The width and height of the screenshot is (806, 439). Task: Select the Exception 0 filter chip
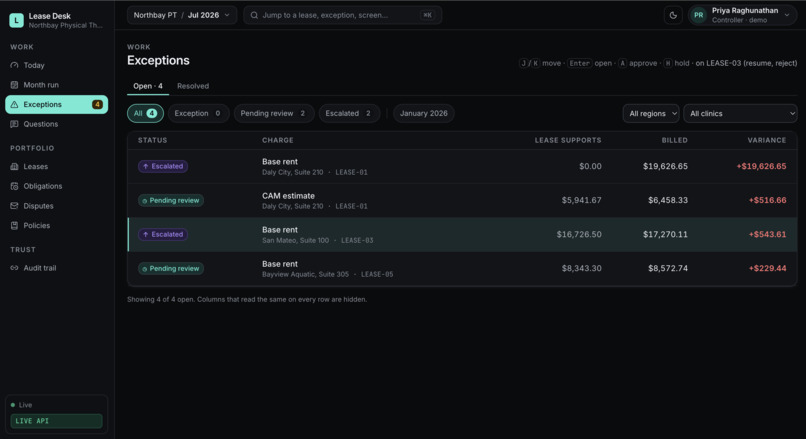[198, 113]
